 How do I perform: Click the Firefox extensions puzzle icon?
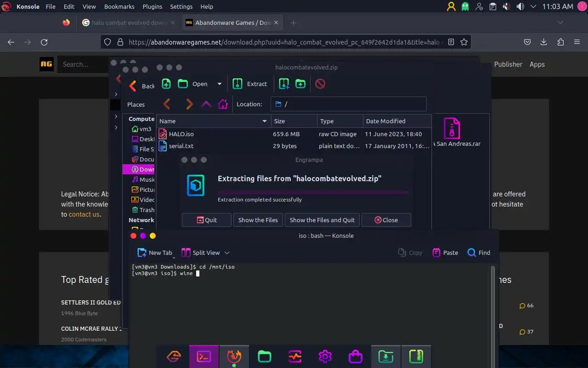tap(560, 42)
